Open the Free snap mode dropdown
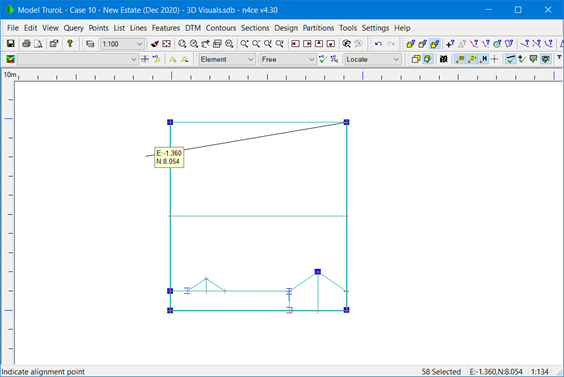The height and width of the screenshot is (377, 564). pyautogui.click(x=288, y=59)
